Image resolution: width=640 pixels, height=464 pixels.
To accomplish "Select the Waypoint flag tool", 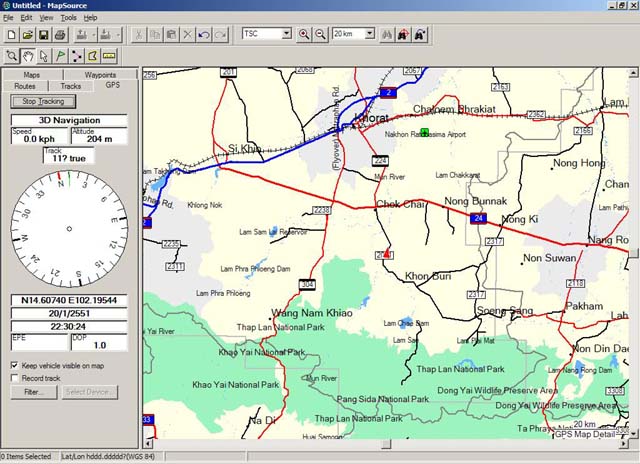I will (60, 56).
